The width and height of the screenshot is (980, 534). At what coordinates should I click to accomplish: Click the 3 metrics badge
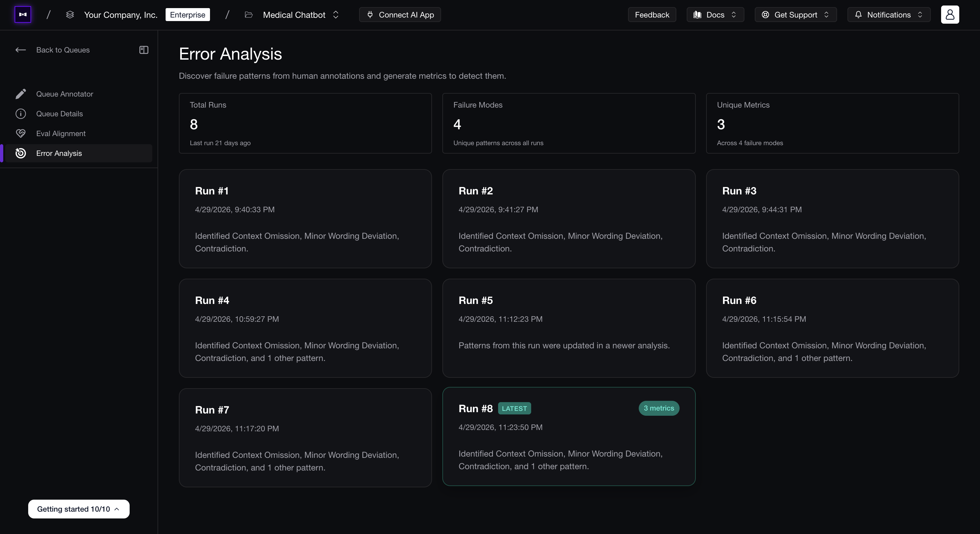[659, 408]
